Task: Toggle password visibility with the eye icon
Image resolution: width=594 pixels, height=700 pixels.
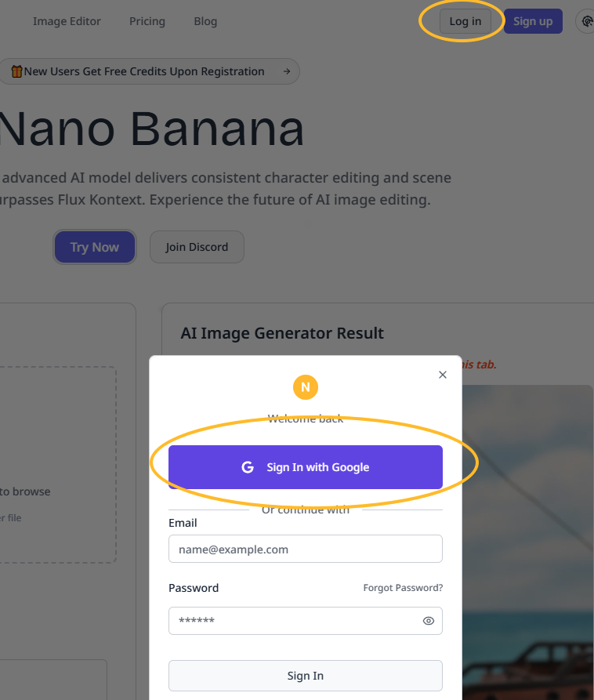Action: click(428, 620)
